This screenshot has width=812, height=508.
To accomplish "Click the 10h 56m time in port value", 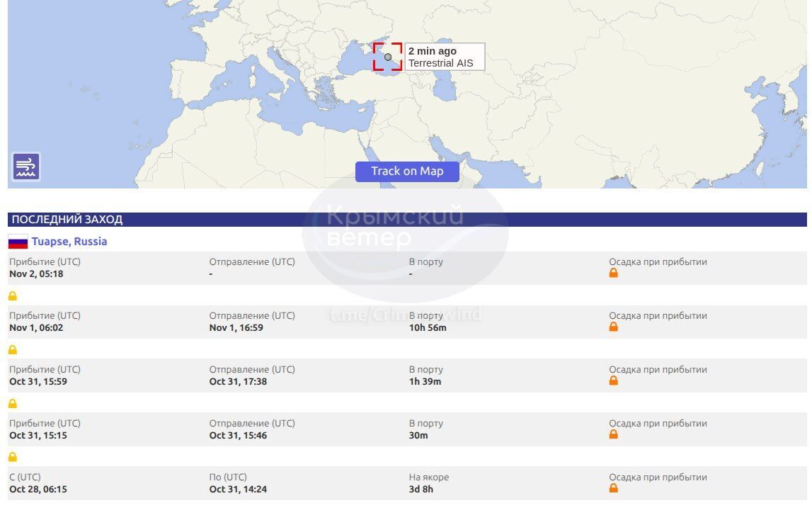I will 428,328.
